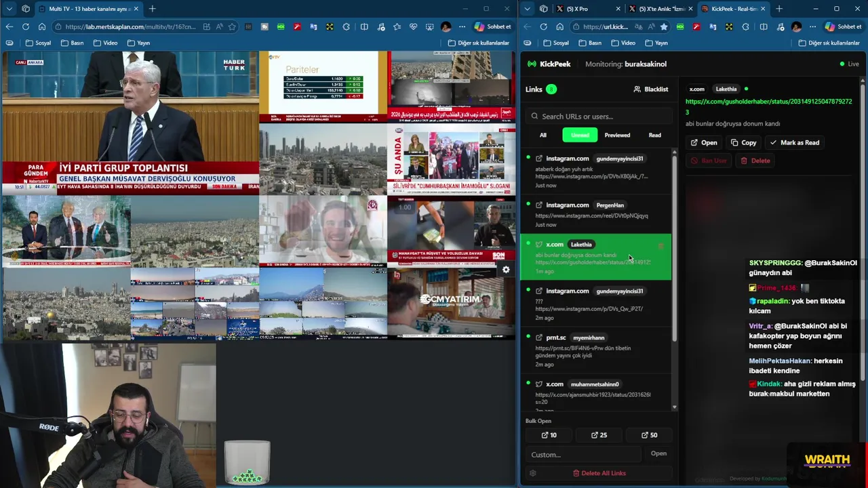The image size is (868, 488).
Task: Open Workspaces icon in left browser window
Action: click(26, 9)
